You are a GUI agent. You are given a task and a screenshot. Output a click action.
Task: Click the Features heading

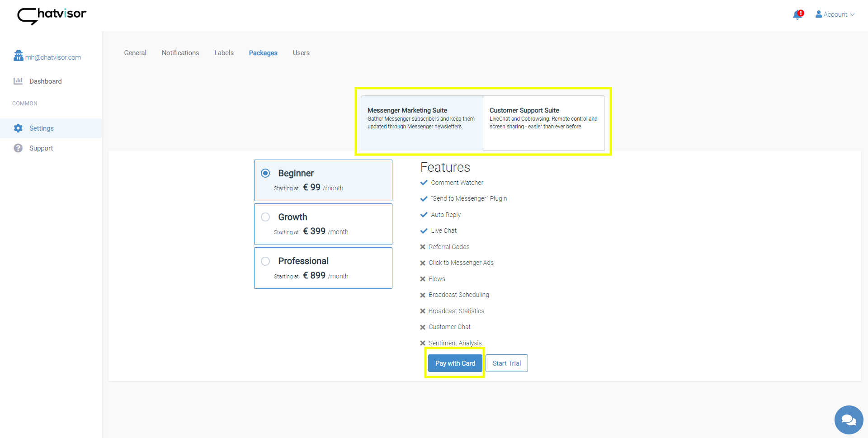click(x=445, y=167)
